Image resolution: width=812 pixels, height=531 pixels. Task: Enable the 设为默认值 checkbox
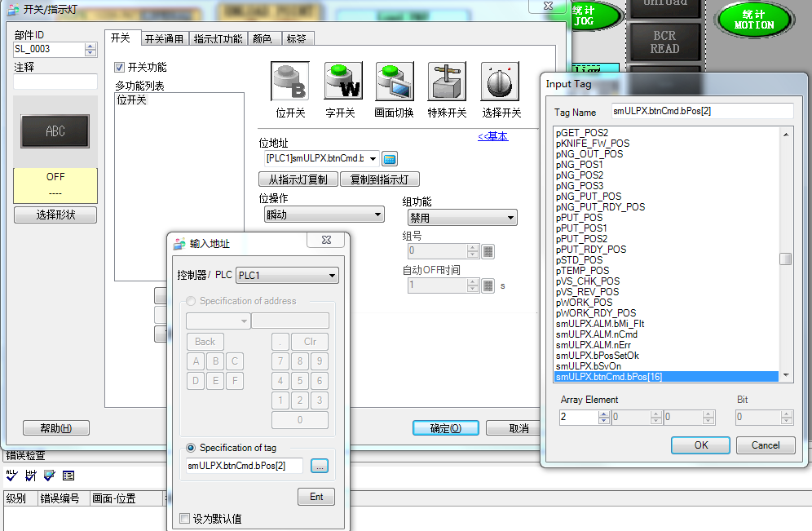[x=185, y=519]
